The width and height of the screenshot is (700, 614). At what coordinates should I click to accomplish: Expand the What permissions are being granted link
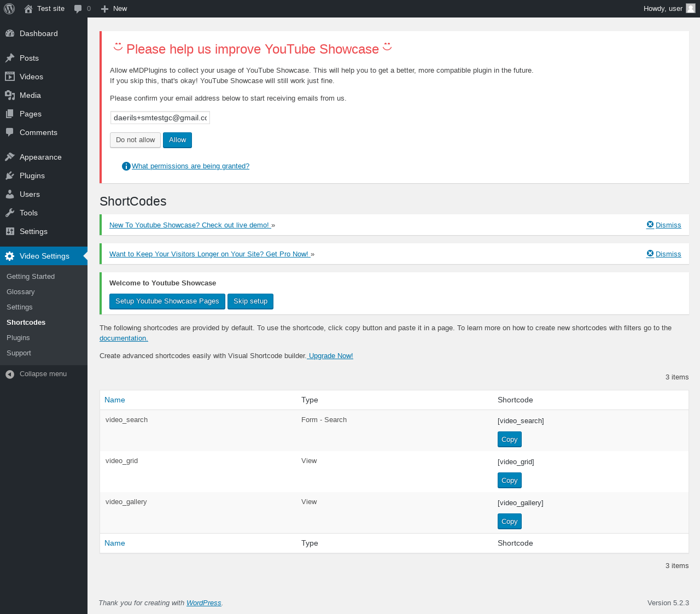(x=190, y=166)
